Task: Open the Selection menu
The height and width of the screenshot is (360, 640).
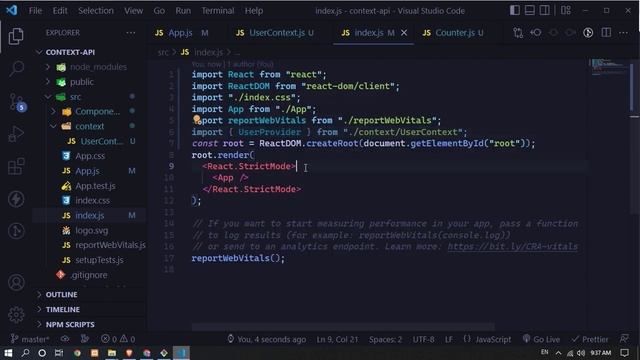Action: tap(96, 11)
